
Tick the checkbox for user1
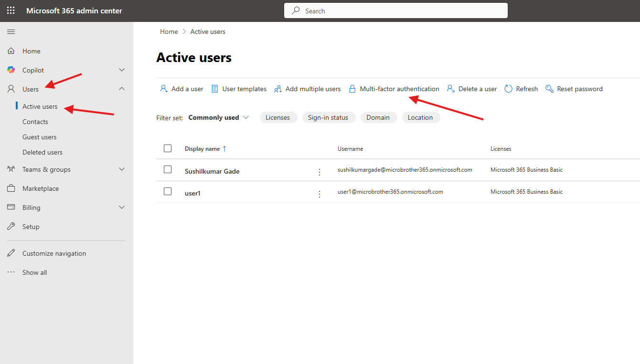(x=168, y=191)
